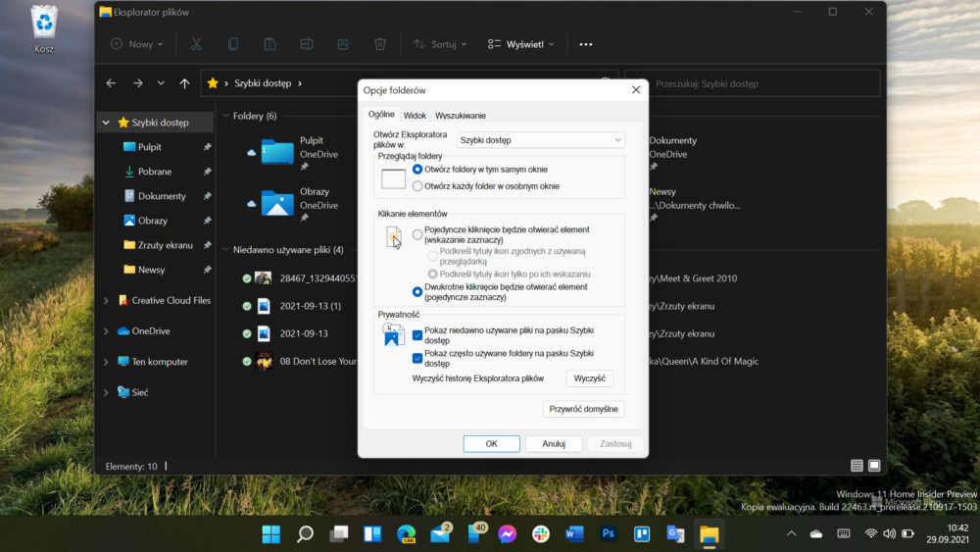The width and height of the screenshot is (980, 552).
Task: Collapse the Foldery (6) group
Action: tap(226, 116)
